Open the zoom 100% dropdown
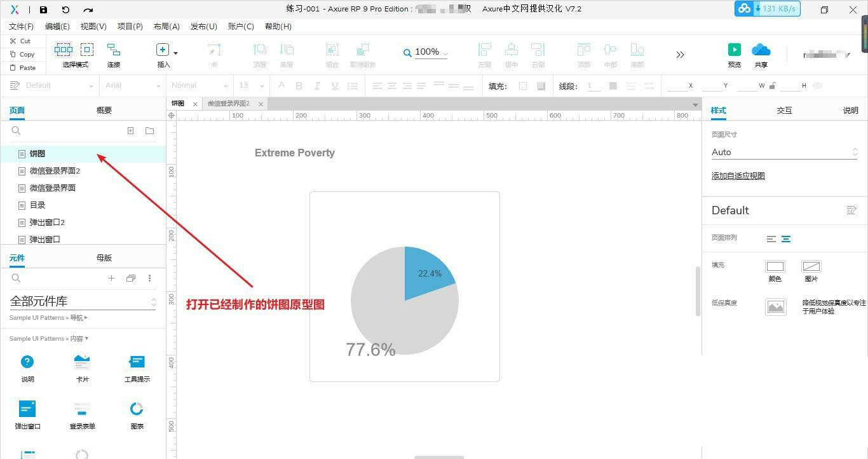Viewport: 868px width, 459px height. 431,52
